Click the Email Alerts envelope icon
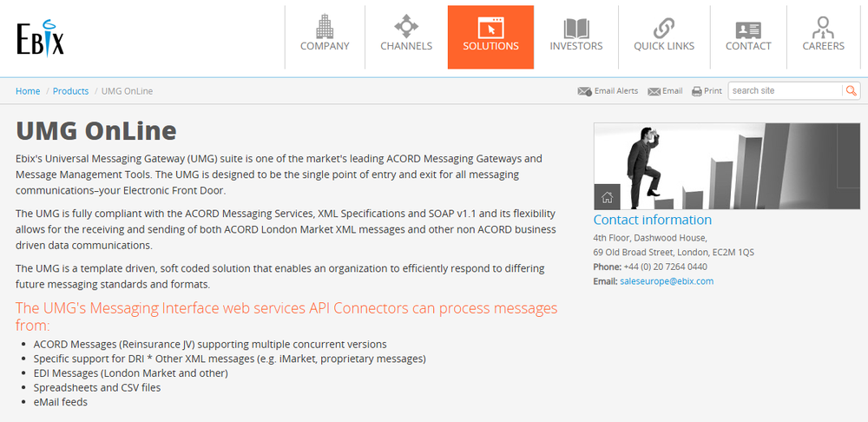Viewport: 868px width, 422px height. [584, 91]
